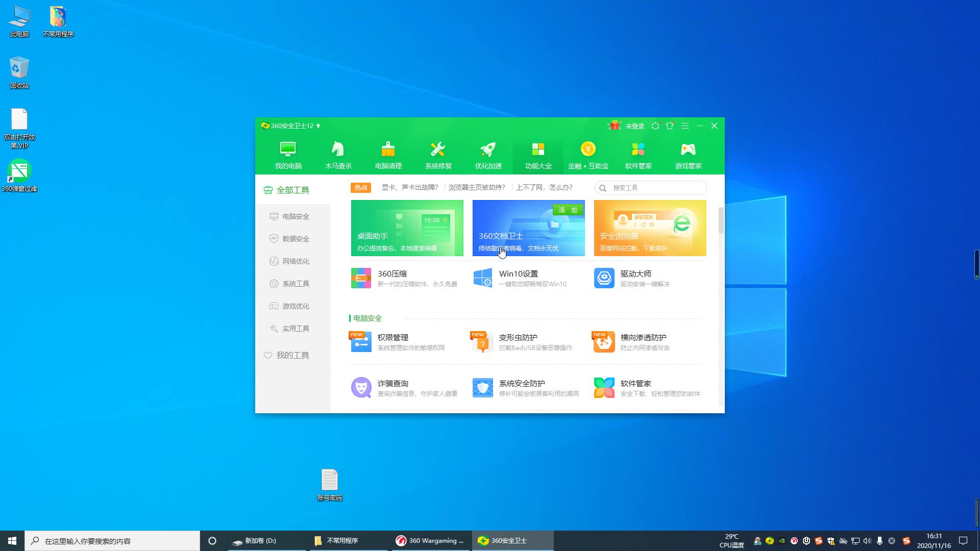
Task: Click the NVIDIA tray icon
Action: tap(782, 541)
